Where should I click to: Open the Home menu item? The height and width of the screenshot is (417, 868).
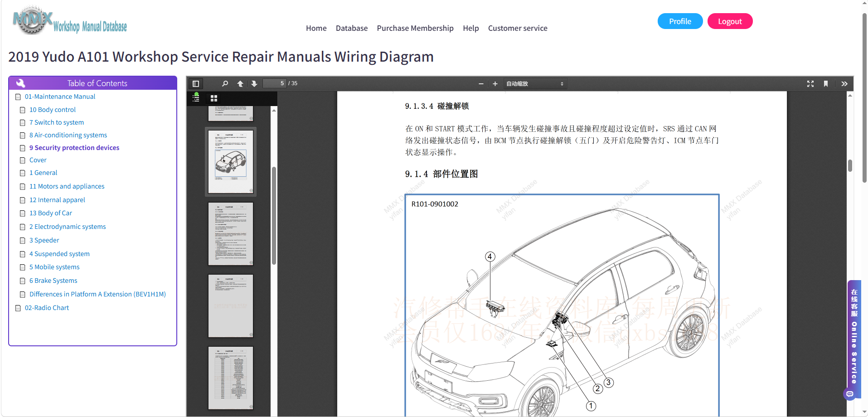[x=316, y=28]
